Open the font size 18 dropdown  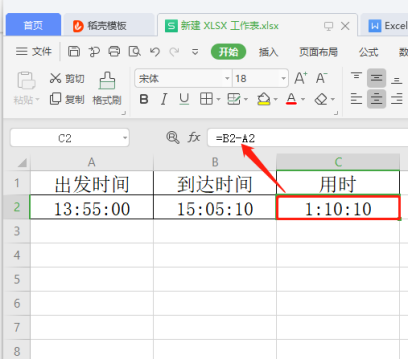tap(283, 79)
